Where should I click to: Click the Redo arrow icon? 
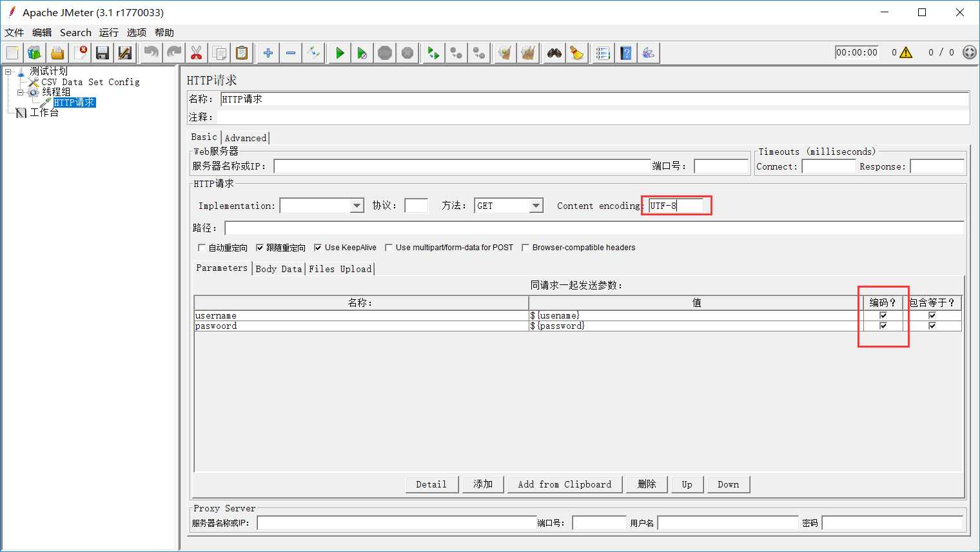click(x=174, y=53)
